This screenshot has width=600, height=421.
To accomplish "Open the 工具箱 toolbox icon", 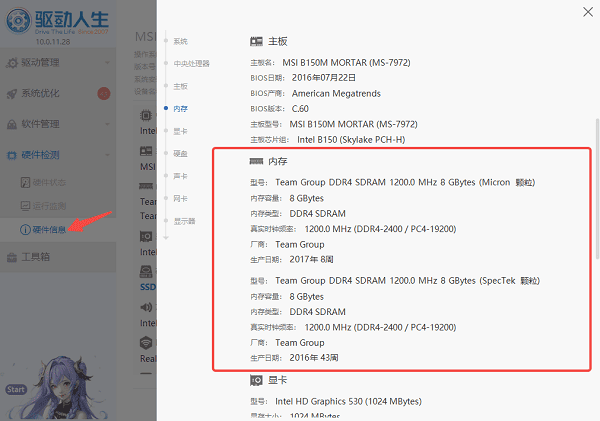I will click(x=11, y=258).
